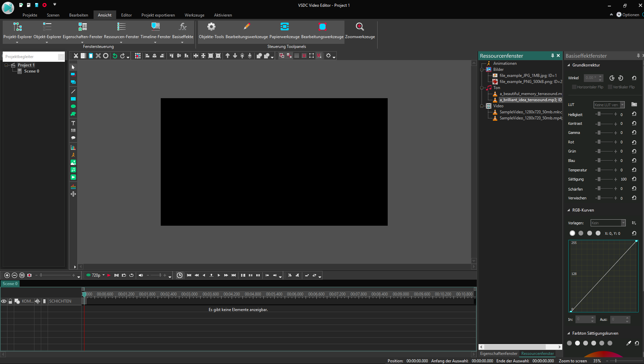Open the Timeline-Fenster icon
This screenshot has width=644, height=364.
pos(155,27)
